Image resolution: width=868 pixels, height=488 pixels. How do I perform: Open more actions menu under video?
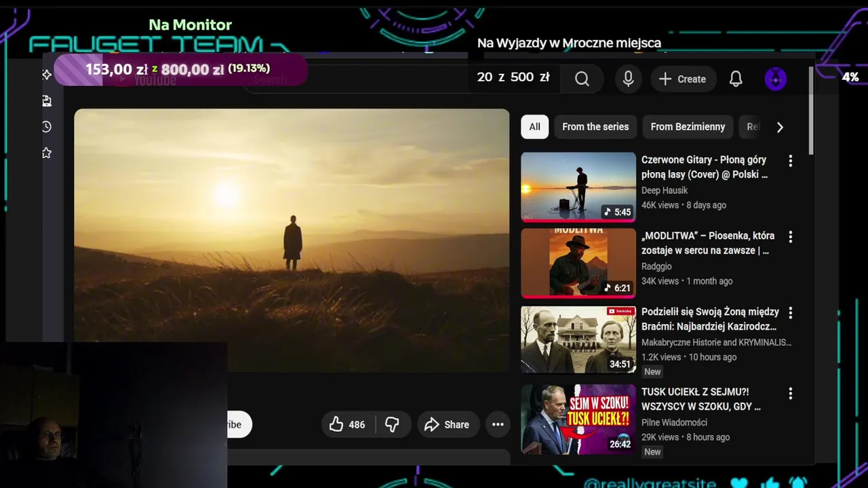click(498, 424)
